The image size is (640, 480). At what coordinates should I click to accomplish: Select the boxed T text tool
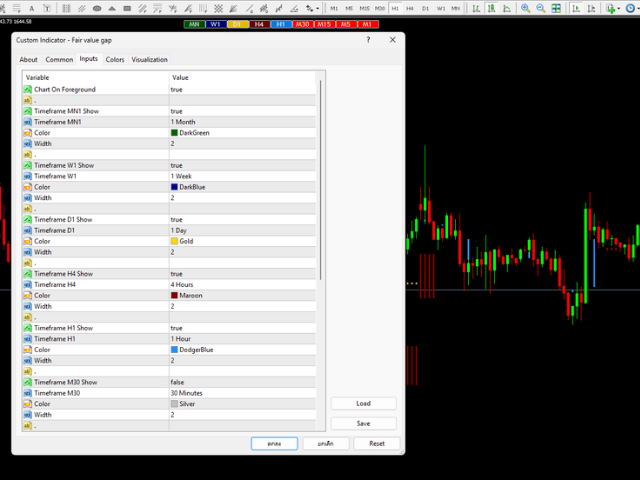tap(47, 9)
